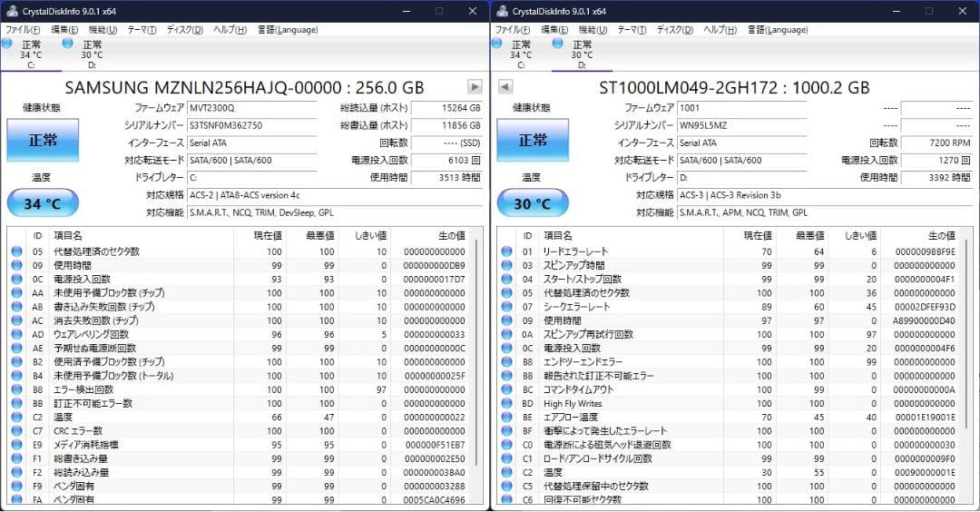Click status icon of ウェアレベリング回数 row
The width and height of the screenshot is (980, 512).
click(x=17, y=334)
